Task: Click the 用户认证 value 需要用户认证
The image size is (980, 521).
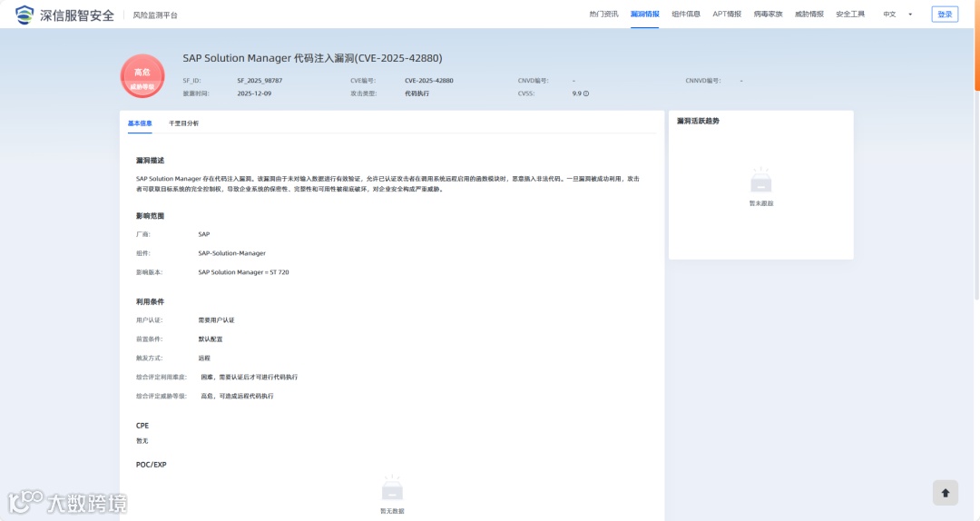Action: (216, 320)
